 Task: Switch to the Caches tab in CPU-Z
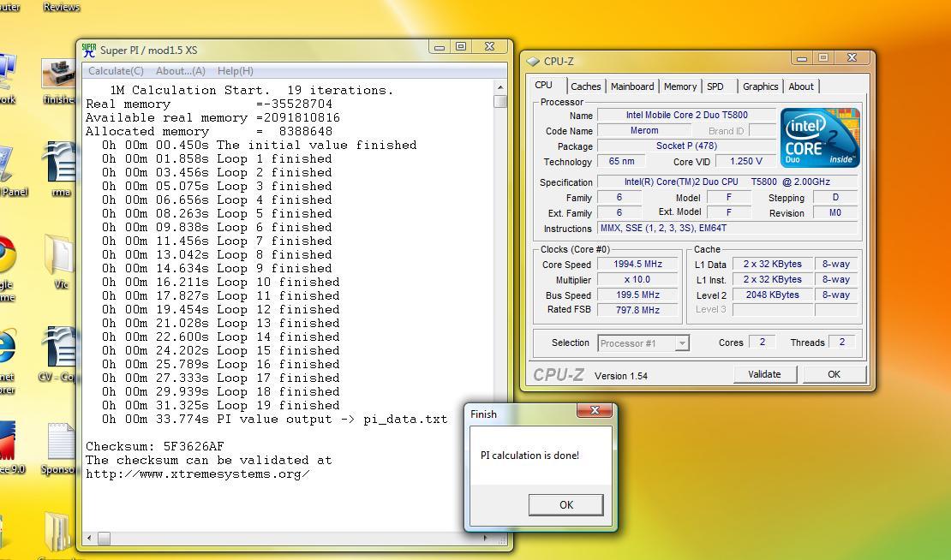tap(585, 86)
